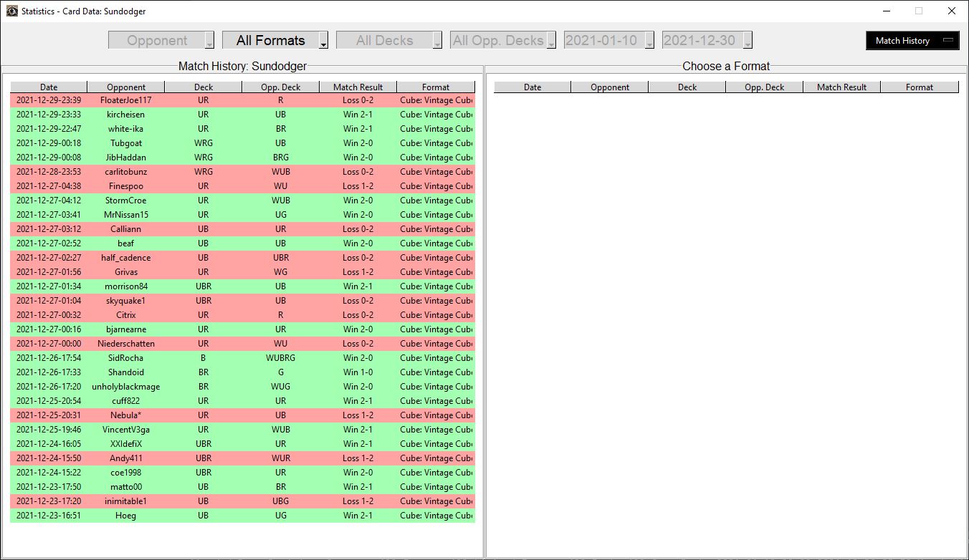The height and width of the screenshot is (560, 969).
Task: Sort left table by Opponent header
Action: pos(126,87)
